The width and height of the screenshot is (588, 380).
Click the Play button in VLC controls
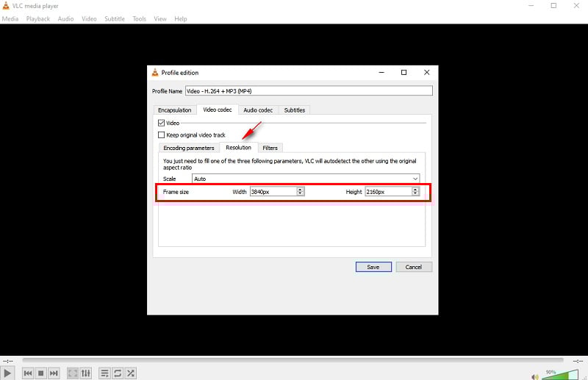click(7, 373)
